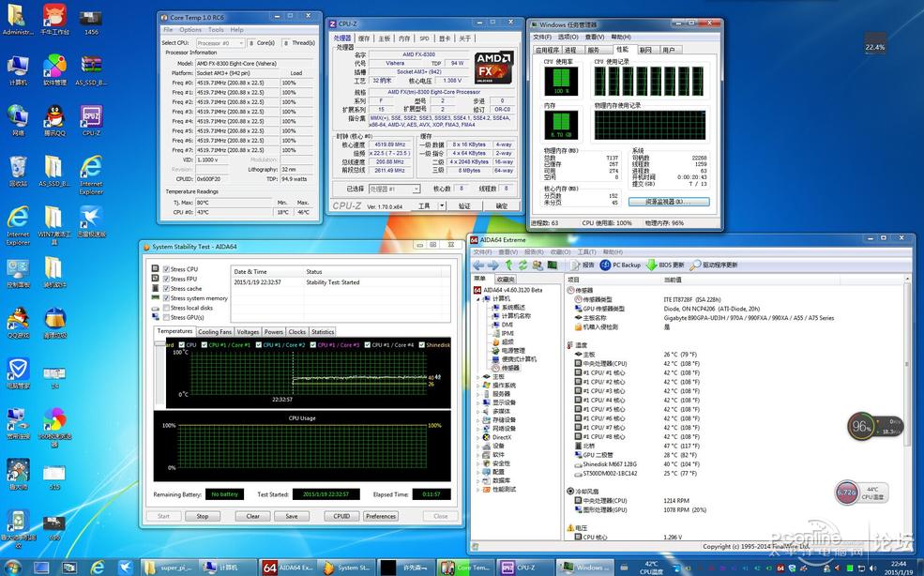This screenshot has width=924, height=576.
Task: Click the AMD FX logo in CPU-Z
Action: pyautogui.click(x=493, y=67)
